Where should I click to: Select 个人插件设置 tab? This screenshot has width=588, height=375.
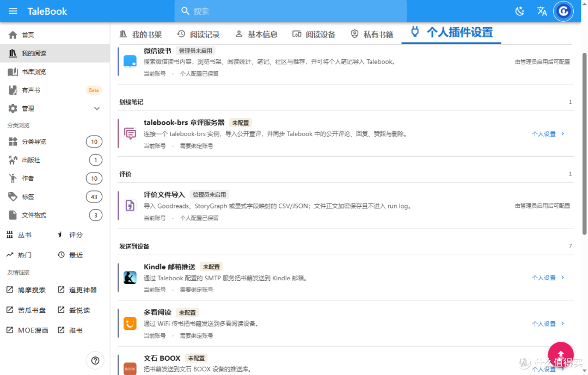(x=451, y=33)
